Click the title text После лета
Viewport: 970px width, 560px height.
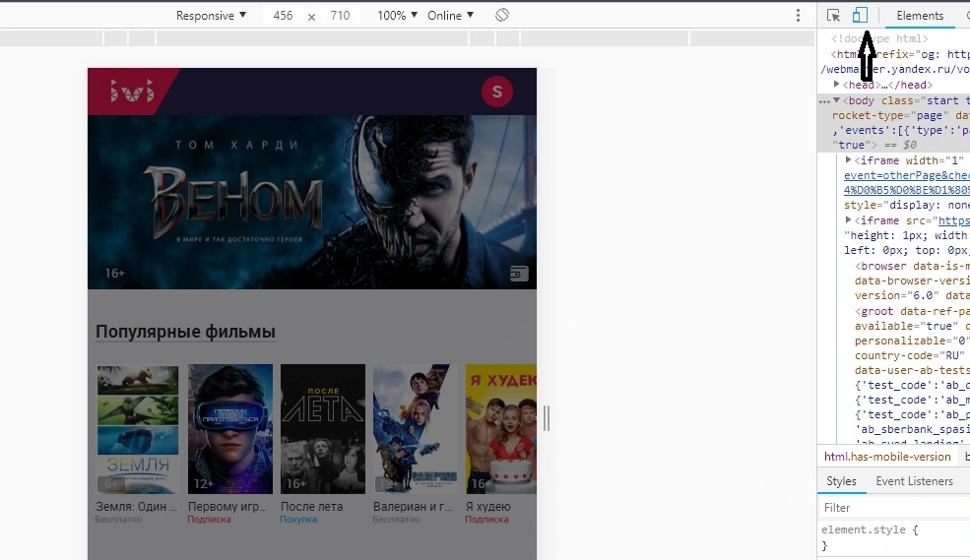pyautogui.click(x=311, y=506)
